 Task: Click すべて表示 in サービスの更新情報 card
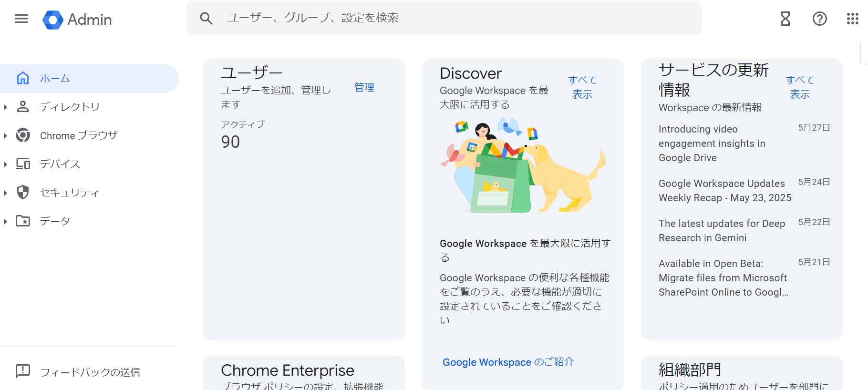800,87
